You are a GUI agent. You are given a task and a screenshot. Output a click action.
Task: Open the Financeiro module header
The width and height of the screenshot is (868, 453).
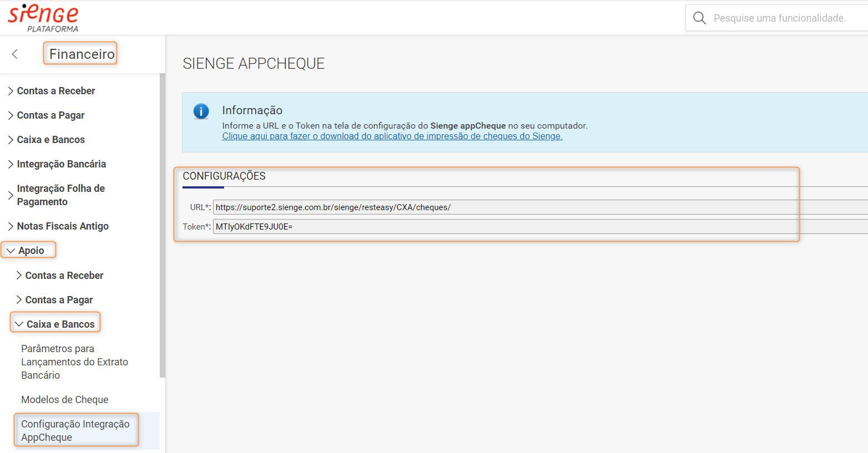(x=82, y=54)
